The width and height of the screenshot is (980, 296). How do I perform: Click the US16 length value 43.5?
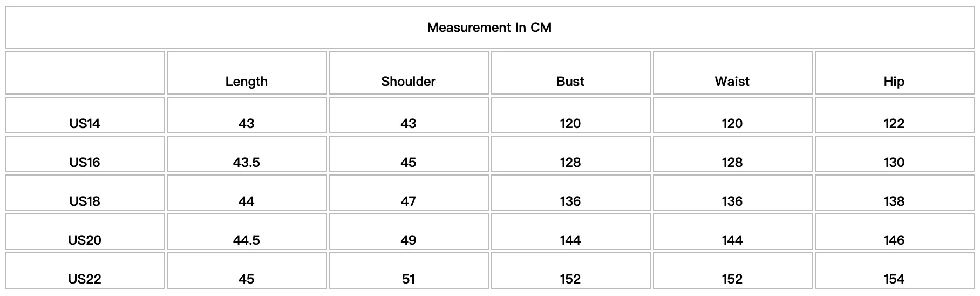tap(247, 163)
